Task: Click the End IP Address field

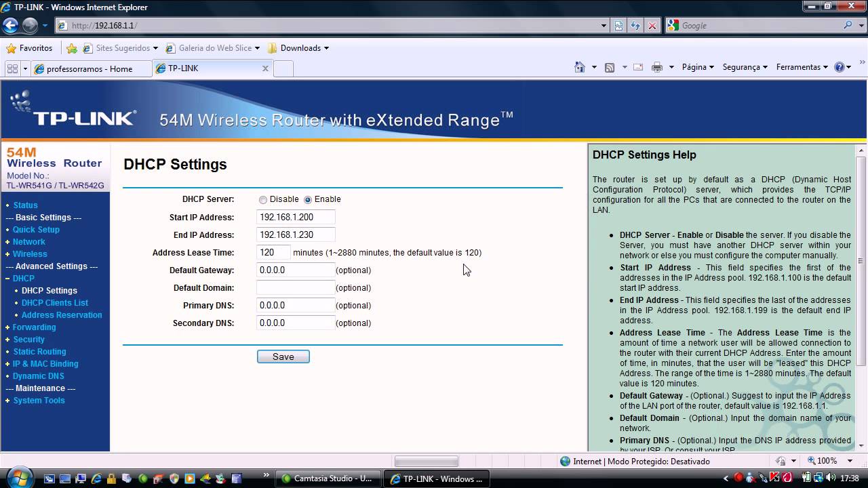Action: 296,235
